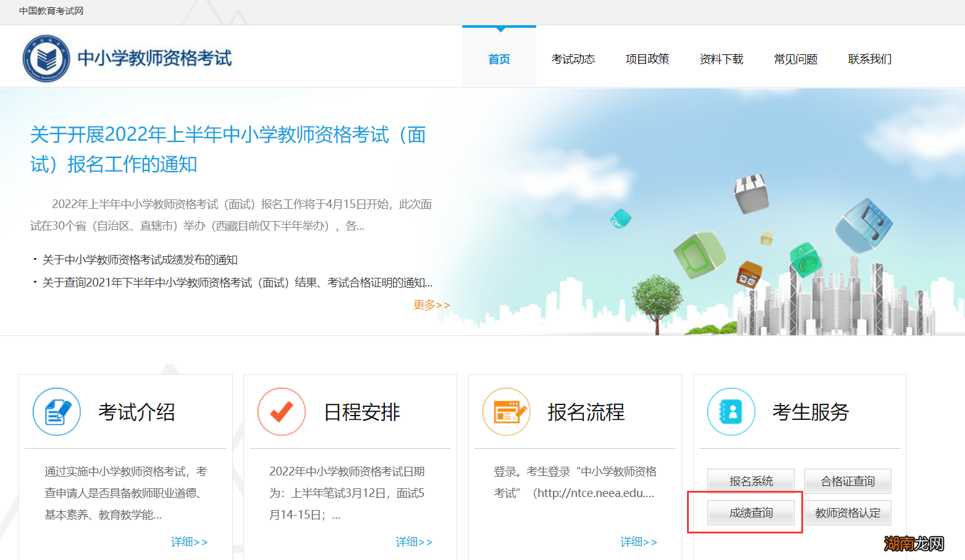Viewport: 965px width, 560px height.
Task: Switch to the 首页 tab
Action: point(499,59)
